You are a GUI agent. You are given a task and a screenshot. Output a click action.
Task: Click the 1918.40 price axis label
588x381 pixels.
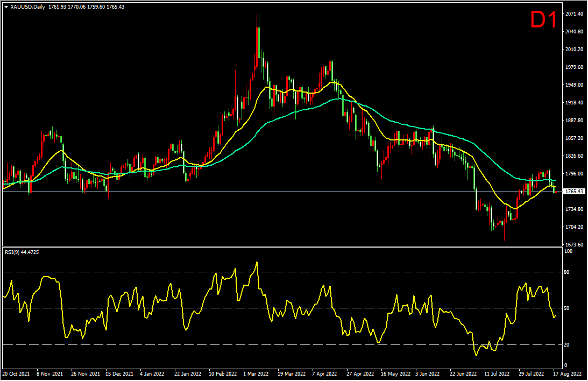[574, 102]
